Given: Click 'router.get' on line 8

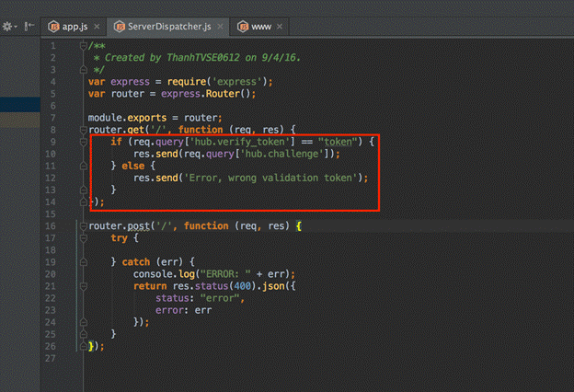Looking at the screenshot, I should [x=117, y=130].
